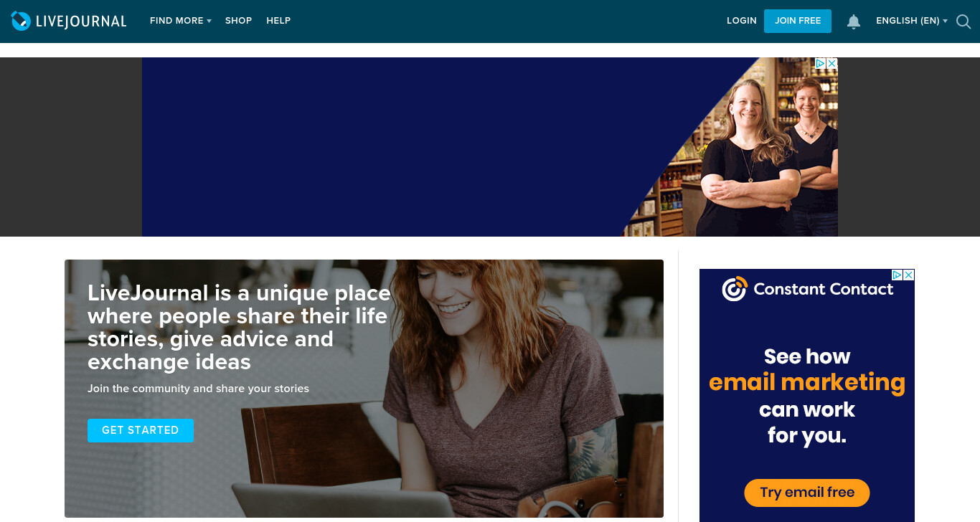Click the Login link
This screenshot has width=980, height=522.
742,21
